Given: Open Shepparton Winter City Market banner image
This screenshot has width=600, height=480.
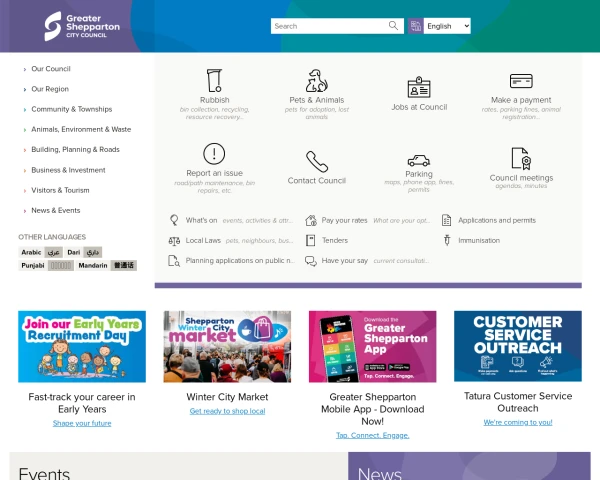Looking at the screenshot, I should click(227, 346).
